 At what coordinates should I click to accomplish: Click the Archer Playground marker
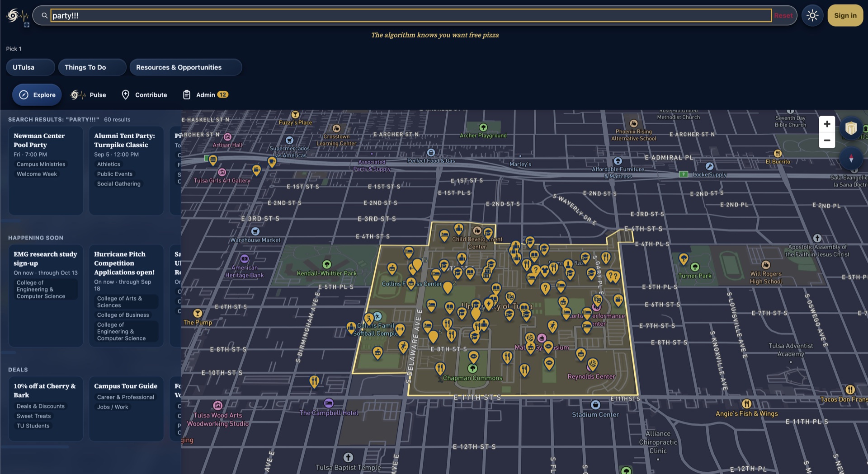(x=483, y=127)
